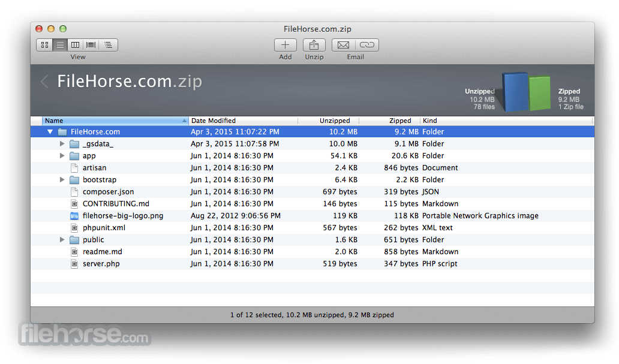Screen dimensions: 619x364
Task: Select the artisan file name
Action: tap(94, 168)
